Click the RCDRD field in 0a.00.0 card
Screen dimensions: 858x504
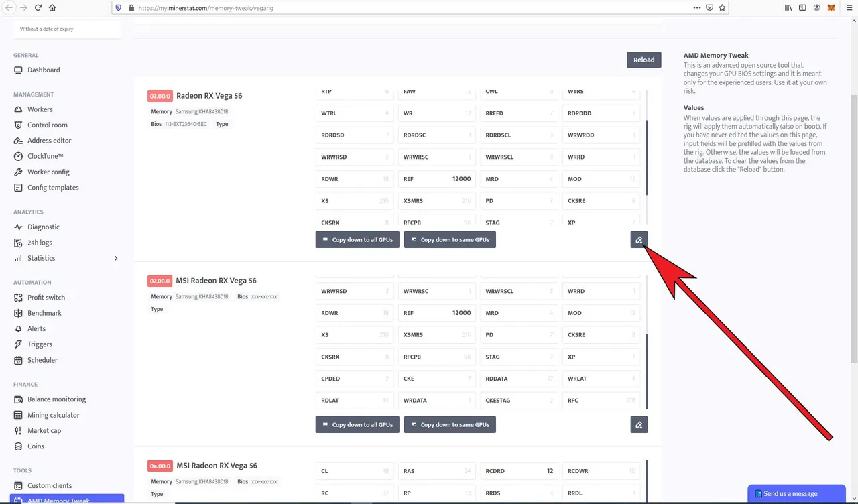(x=519, y=471)
